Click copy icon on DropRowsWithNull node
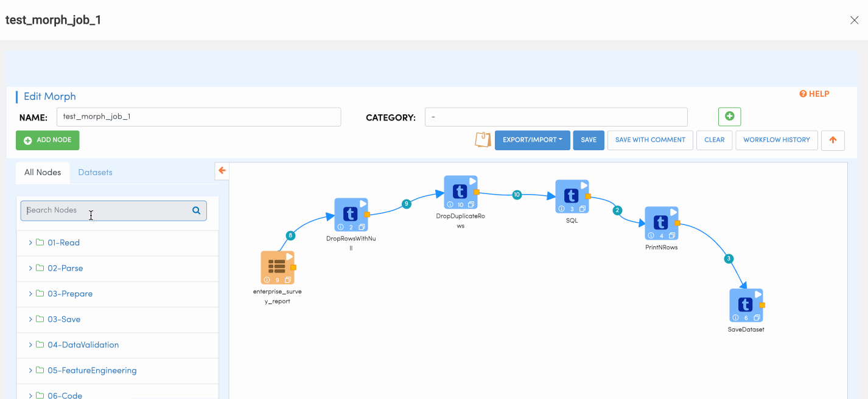This screenshot has height=399, width=868. coord(362,227)
